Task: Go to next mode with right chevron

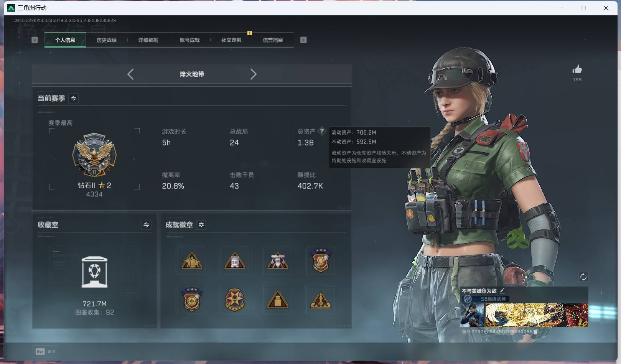Action: [253, 74]
